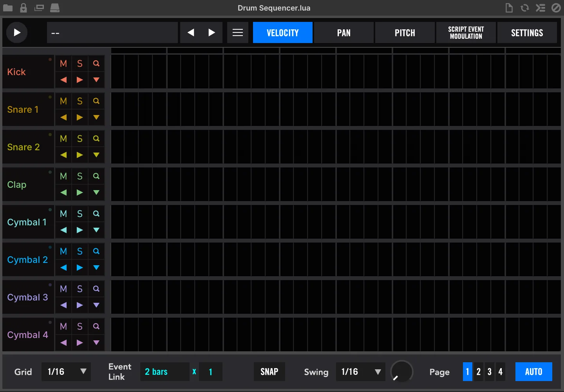Shift Kick pattern left
The image size is (564, 392).
click(63, 80)
